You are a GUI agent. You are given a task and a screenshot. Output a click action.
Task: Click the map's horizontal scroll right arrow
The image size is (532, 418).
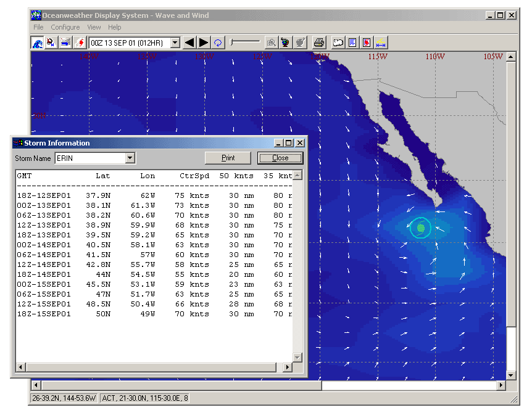501,385
